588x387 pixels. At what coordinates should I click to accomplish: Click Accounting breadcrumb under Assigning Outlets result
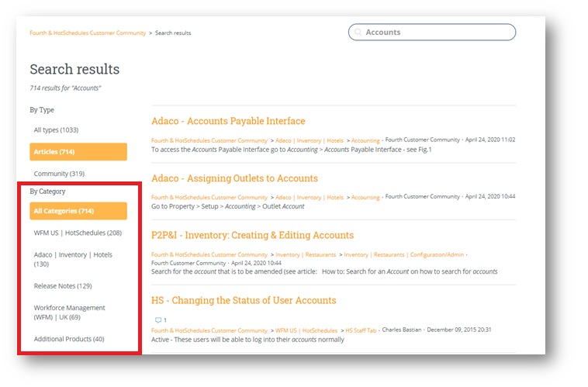pos(365,197)
